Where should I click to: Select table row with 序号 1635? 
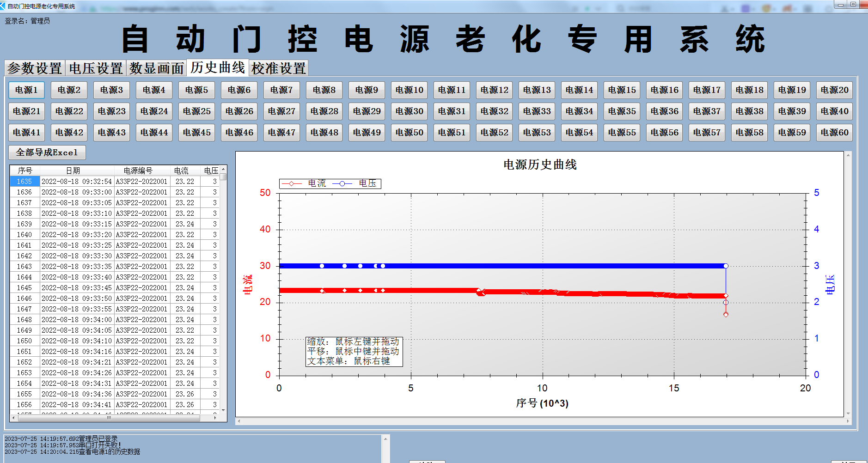pyautogui.click(x=115, y=182)
